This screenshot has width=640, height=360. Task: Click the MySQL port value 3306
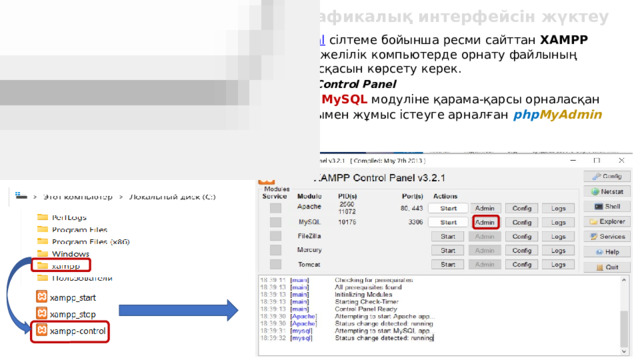(x=416, y=222)
